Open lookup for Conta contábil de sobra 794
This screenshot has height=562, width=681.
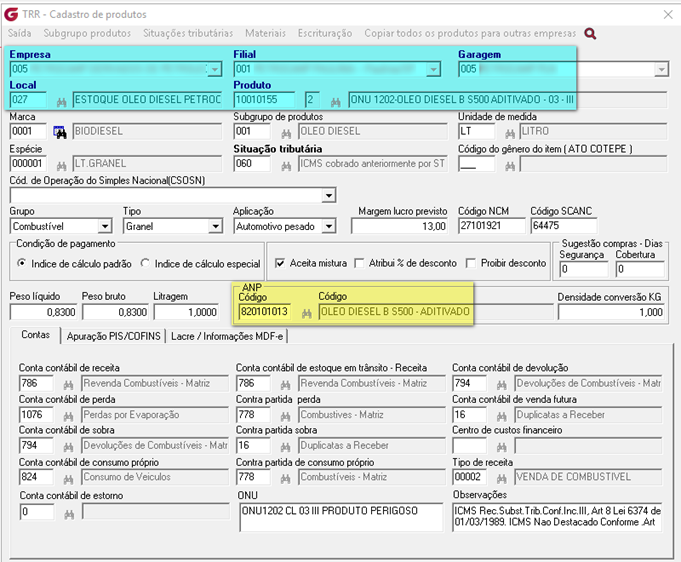coord(68,447)
